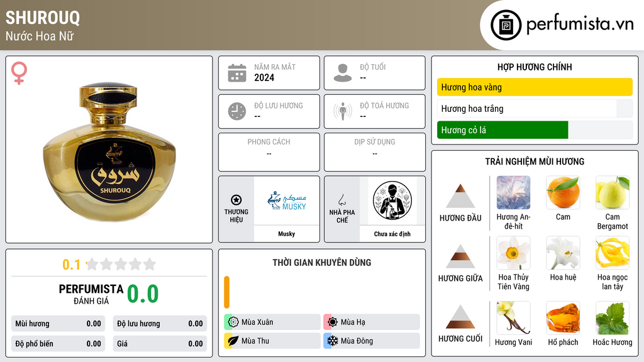Click the Mùi hương 0.00 score box
Viewport: 644px width, 362px height.
pyautogui.click(x=58, y=324)
